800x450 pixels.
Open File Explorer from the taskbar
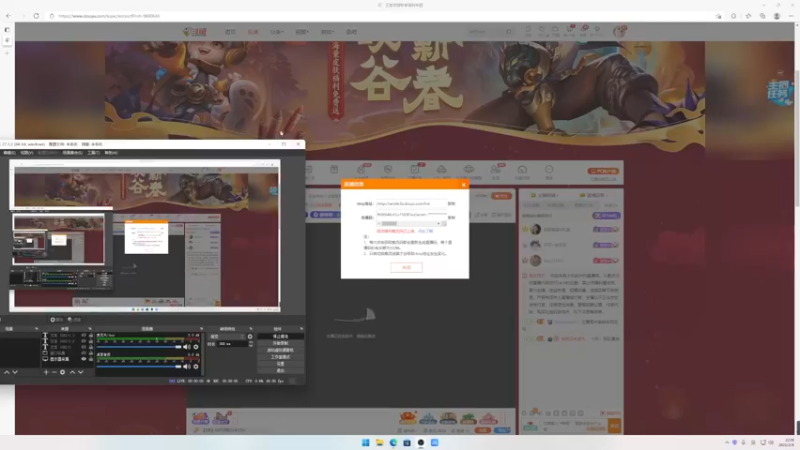pos(380,442)
